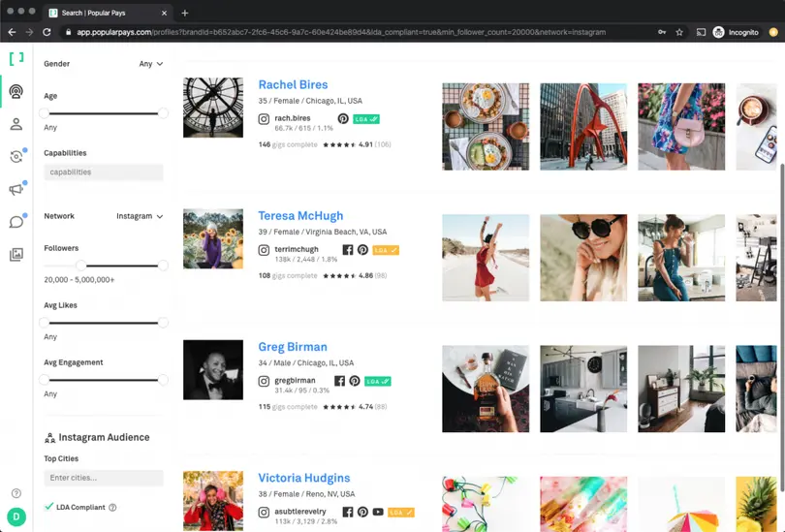This screenshot has height=532, width=785.
Task: Click the help question mark in sidebar
Action: click(16, 493)
